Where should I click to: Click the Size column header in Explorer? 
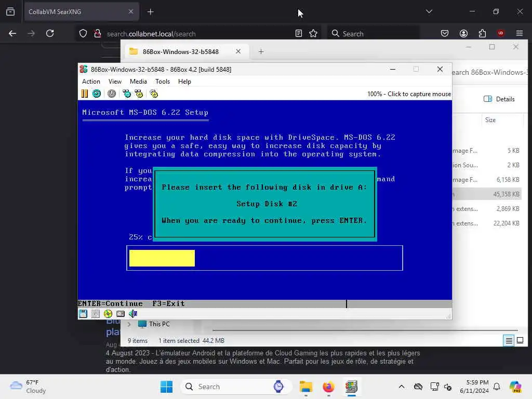click(x=490, y=120)
